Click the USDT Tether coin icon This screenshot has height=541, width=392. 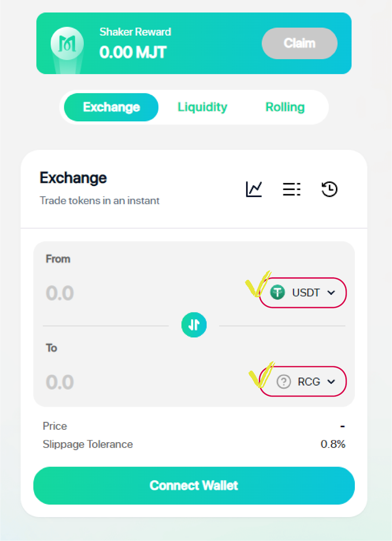(277, 292)
